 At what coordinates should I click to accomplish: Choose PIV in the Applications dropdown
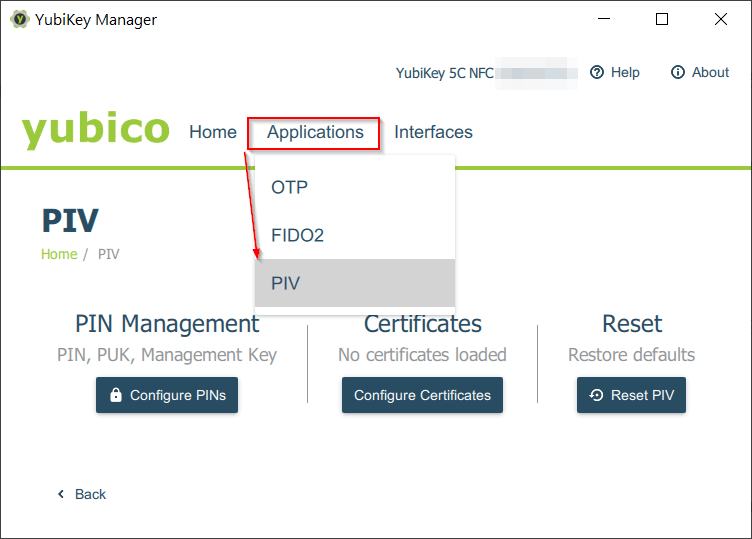point(355,283)
